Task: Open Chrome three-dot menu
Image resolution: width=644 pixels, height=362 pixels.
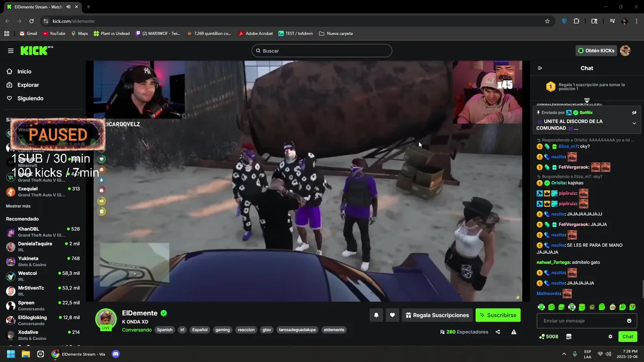Action: click(636, 21)
